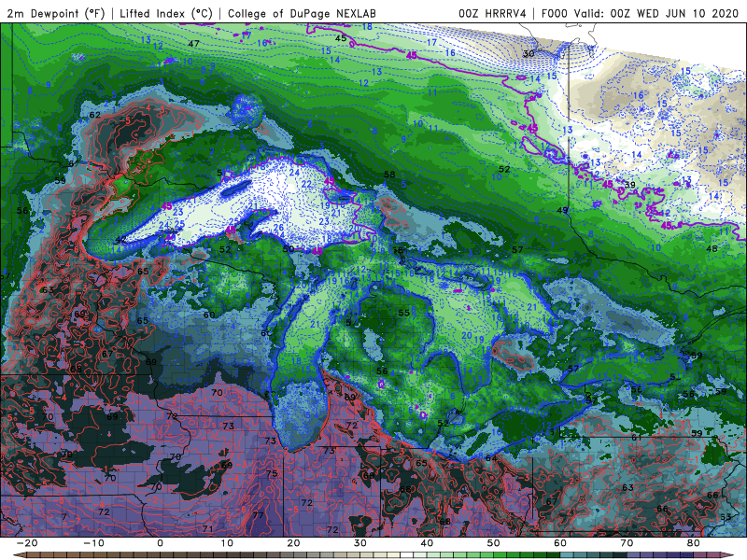Click the 10 label on the color scale
Viewport: 747px width, 560px height.
[227, 543]
